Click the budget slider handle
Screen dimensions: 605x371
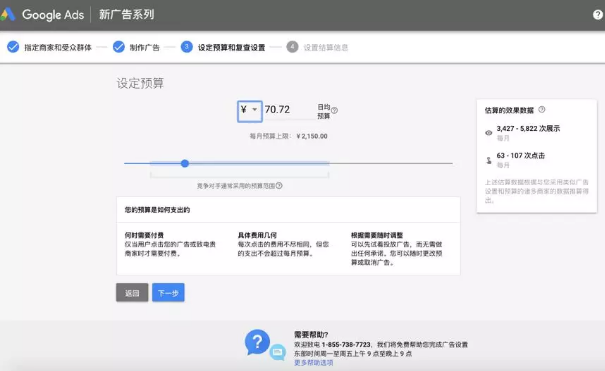(x=185, y=164)
